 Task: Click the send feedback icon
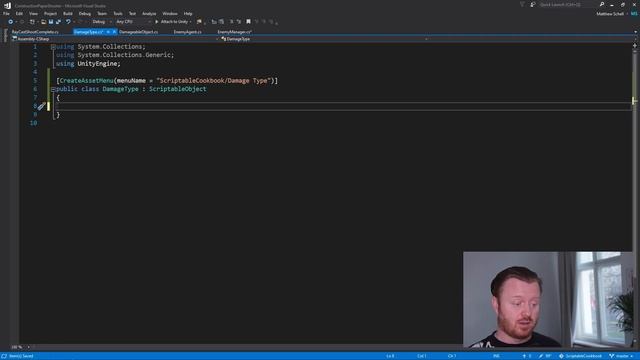coord(533,4)
